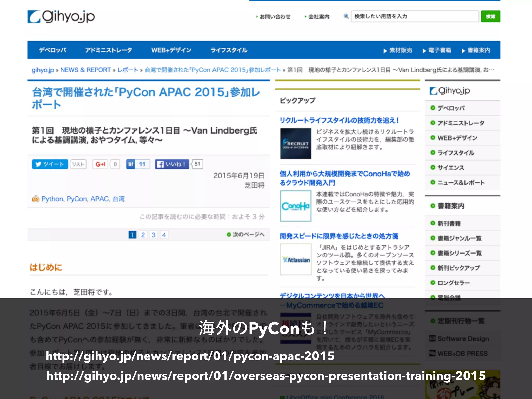Open the PyCon tag link
532x399 pixels.
[x=77, y=199]
